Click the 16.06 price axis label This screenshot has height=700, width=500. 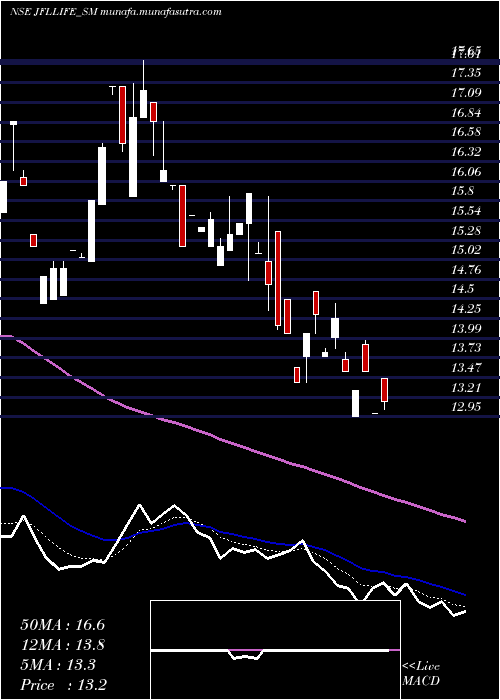click(466, 171)
